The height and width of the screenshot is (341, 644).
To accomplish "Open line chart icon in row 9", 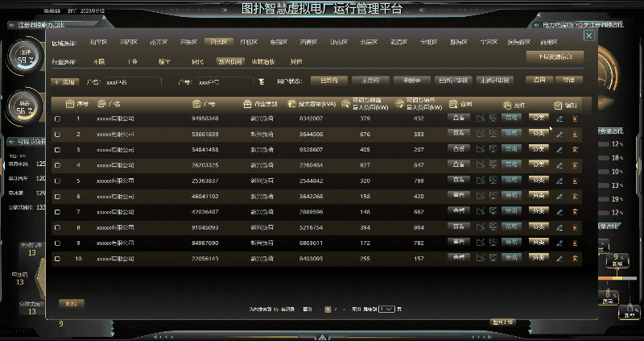I will pos(480,243).
